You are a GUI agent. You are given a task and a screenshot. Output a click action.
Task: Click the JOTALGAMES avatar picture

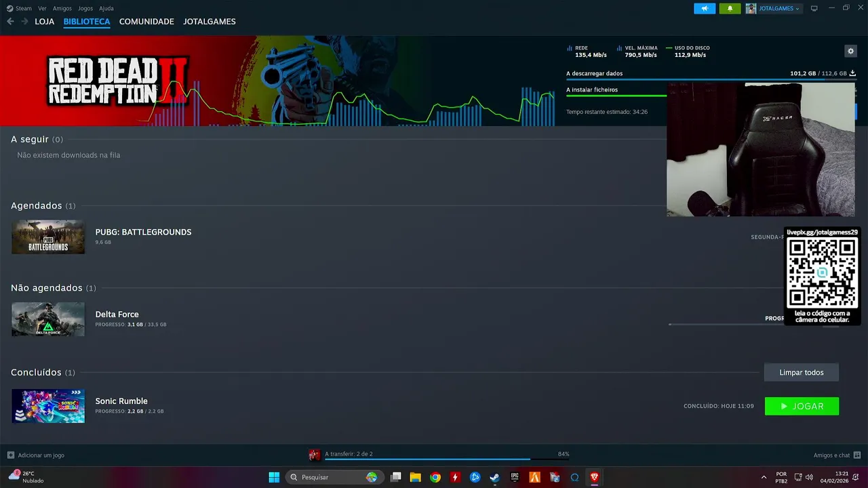(751, 8)
